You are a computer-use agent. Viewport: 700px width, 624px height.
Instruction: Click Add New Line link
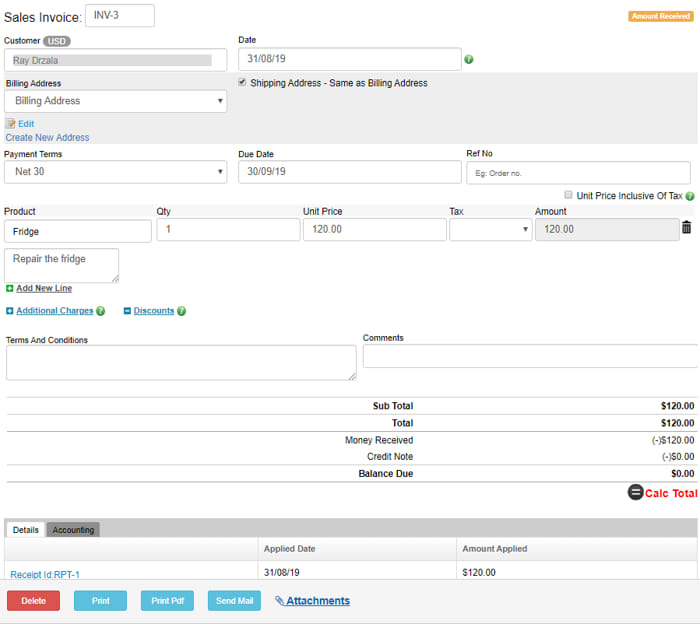tap(44, 288)
